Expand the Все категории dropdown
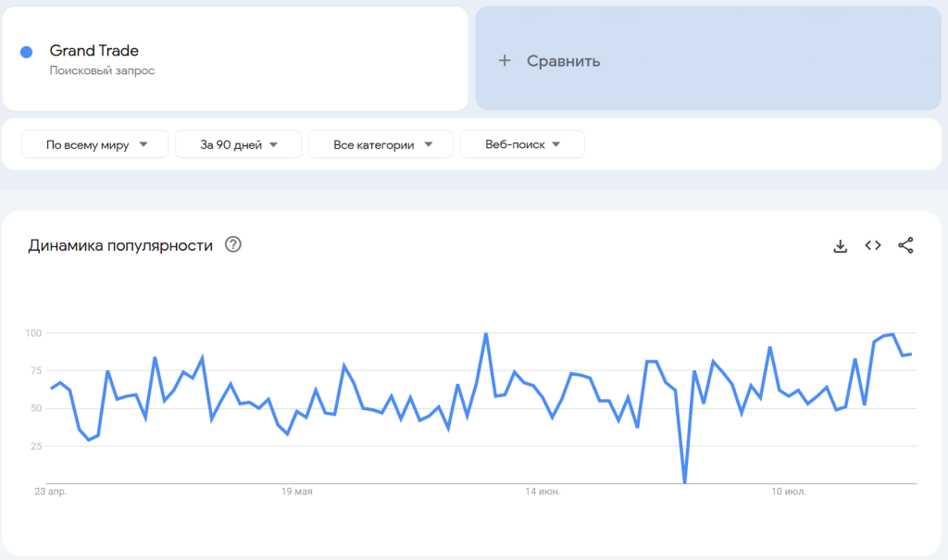Screen dimensions: 948x560 [x=380, y=144]
